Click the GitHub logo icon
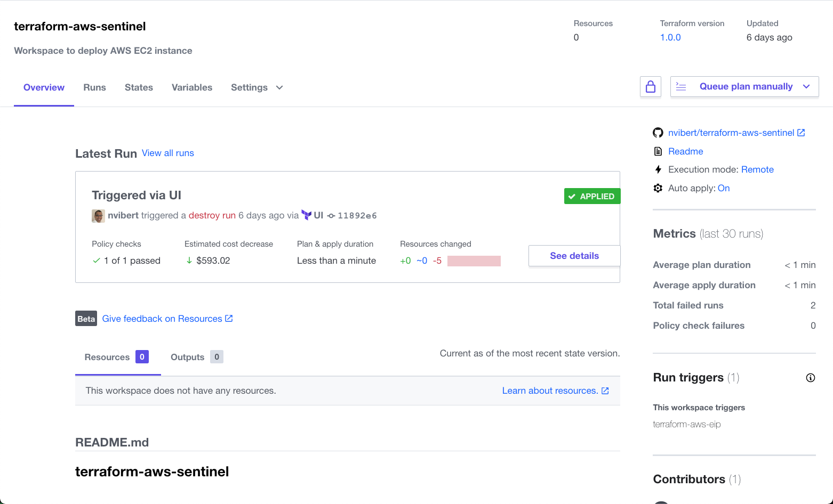This screenshot has width=833, height=504. [658, 133]
